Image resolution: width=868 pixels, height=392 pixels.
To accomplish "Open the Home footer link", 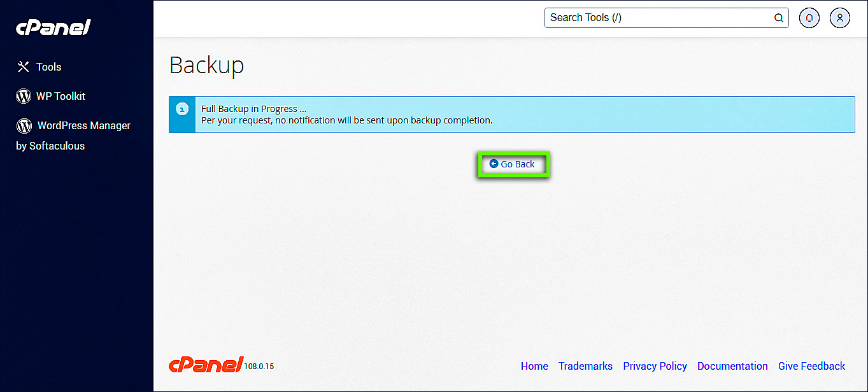I will (x=534, y=366).
